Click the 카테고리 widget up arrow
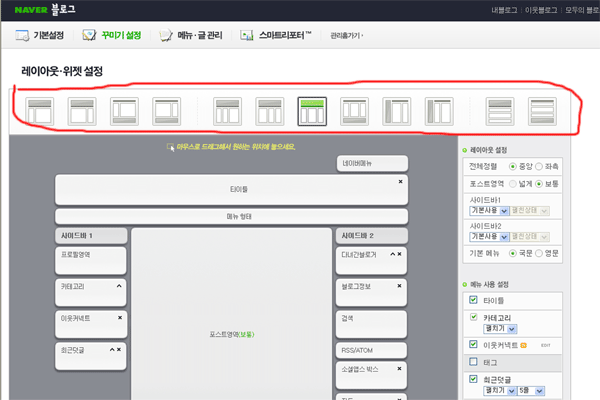 pyautogui.click(x=119, y=286)
